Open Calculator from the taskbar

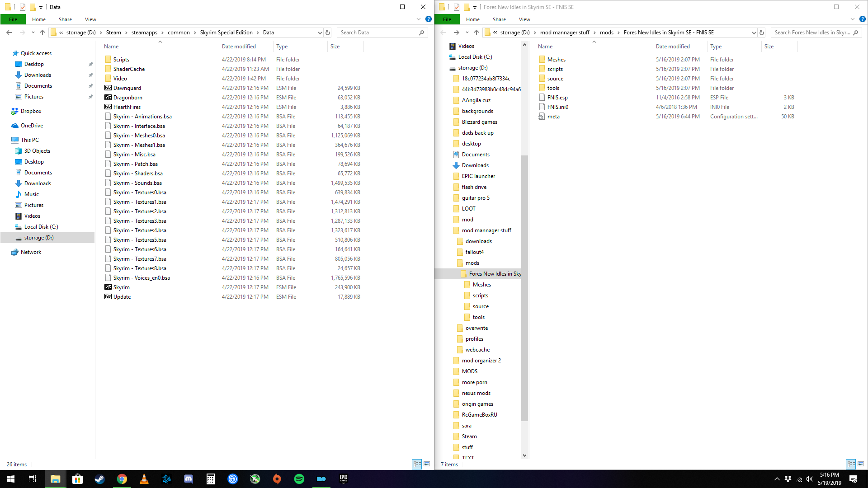pyautogui.click(x=211, y=479)
